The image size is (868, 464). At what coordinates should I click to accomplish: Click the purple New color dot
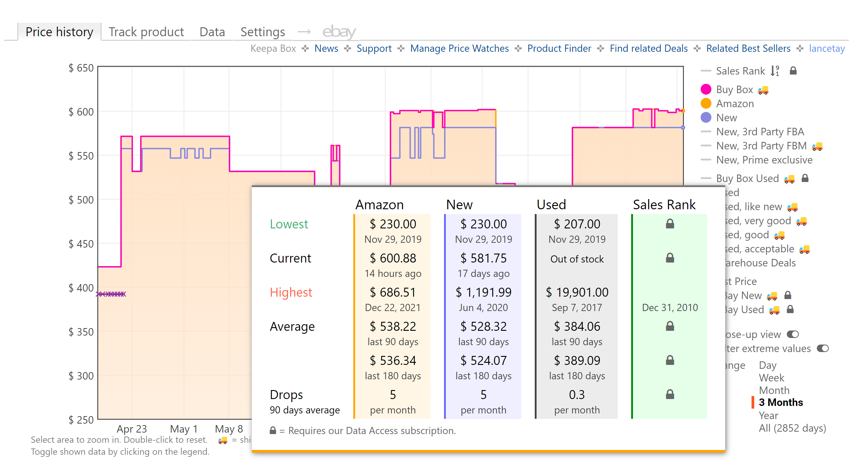pyautogui.click(x=706, y=118)
